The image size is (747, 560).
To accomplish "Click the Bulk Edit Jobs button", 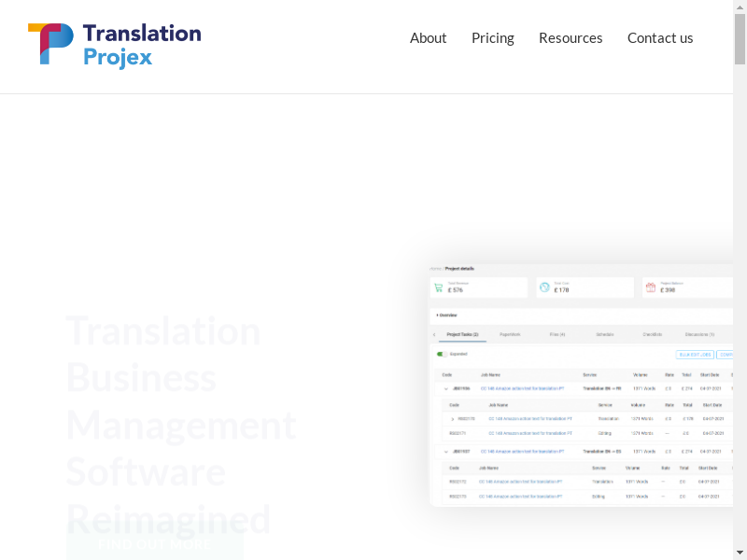I will (x=695, y=355).
